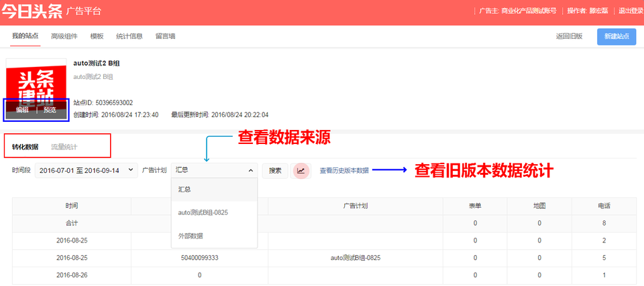Viewport: 644px width, 286px height.
Task: Open the 时间段 date range dropdown
Action: tap(86, 171)
